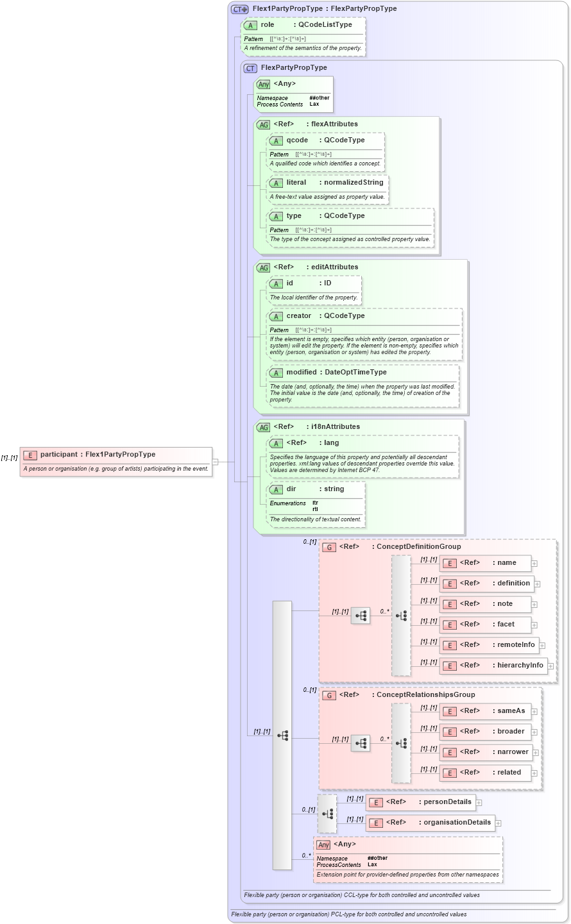The width and height of the screenshot is (571, 924).
Task: Expand the related element reference
Action: click(534, 774)
